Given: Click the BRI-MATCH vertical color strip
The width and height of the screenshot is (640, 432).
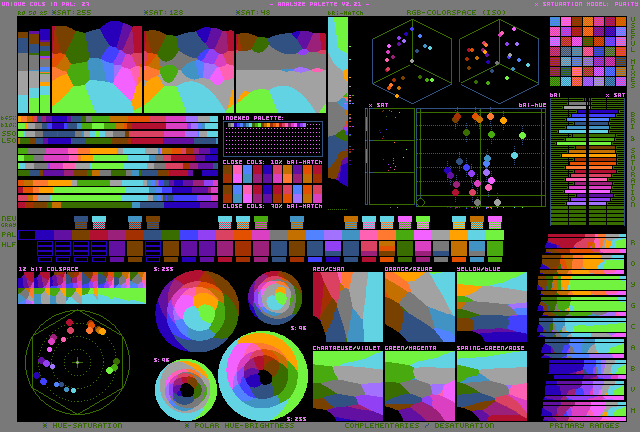Looking at the screenshot, I should click(x=338, y=101).
